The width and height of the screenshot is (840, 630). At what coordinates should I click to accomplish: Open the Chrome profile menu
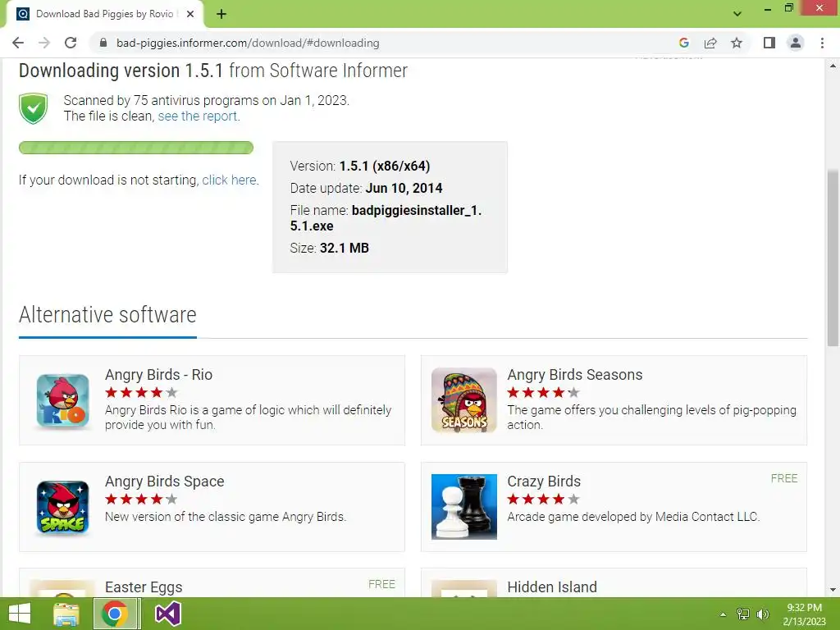[796, 43]
